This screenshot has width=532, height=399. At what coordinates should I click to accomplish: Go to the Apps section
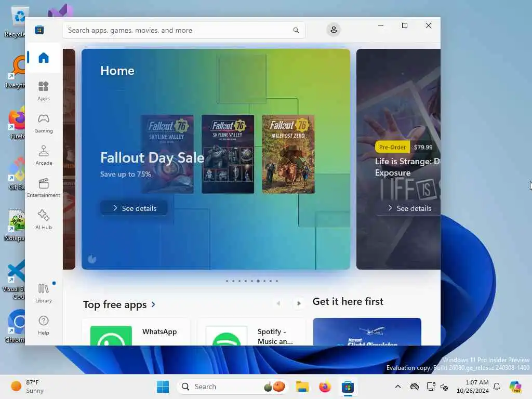(x=44, y=91)
